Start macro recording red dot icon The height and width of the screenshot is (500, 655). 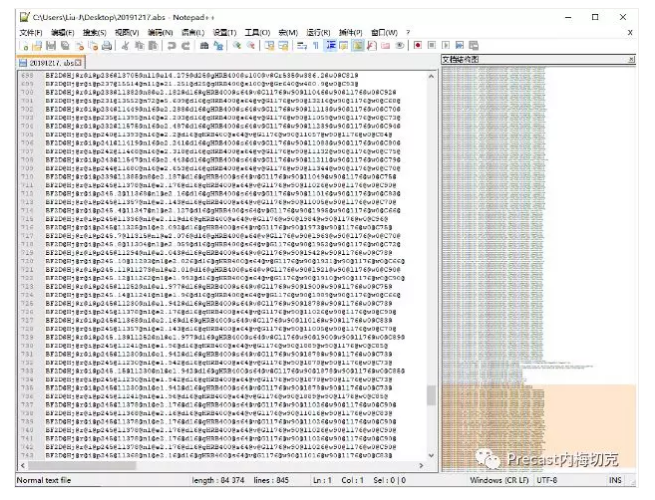(x=417, y=45)
